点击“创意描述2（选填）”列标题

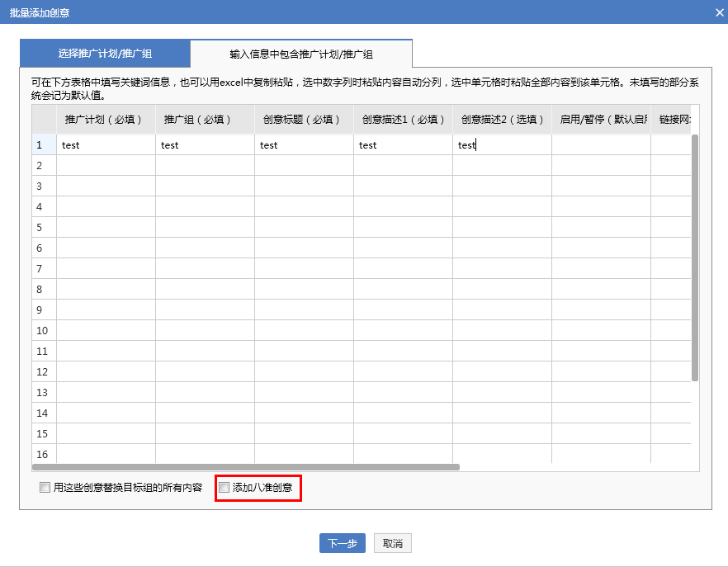click(501, 119)
